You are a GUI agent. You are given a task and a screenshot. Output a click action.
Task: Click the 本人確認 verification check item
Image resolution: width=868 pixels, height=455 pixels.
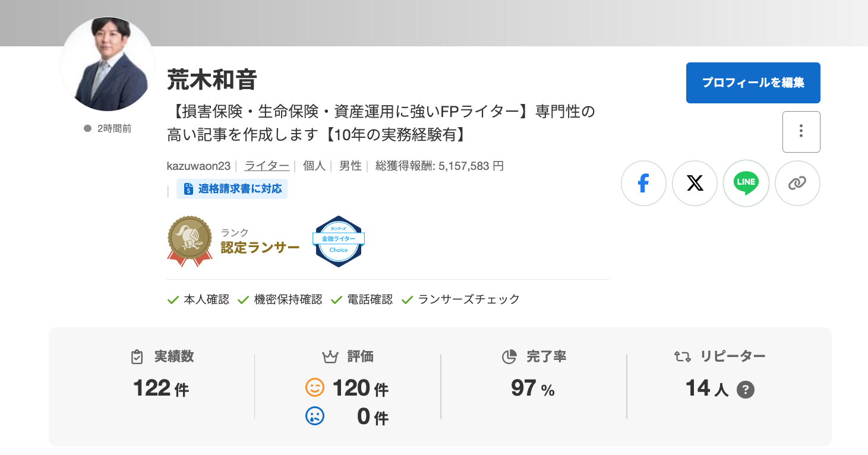(x=198, y=299)
